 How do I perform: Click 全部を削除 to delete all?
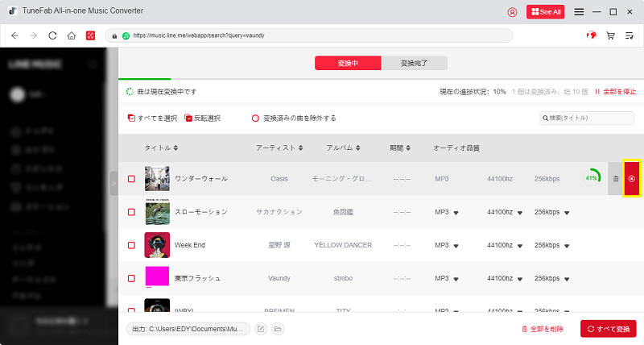(543, 329)
